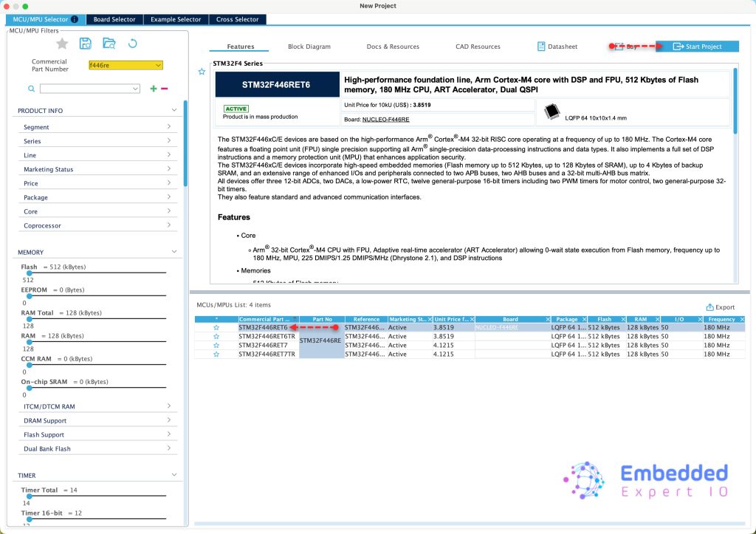Click the gray favorites star filter icon

(x=63, y=44)
